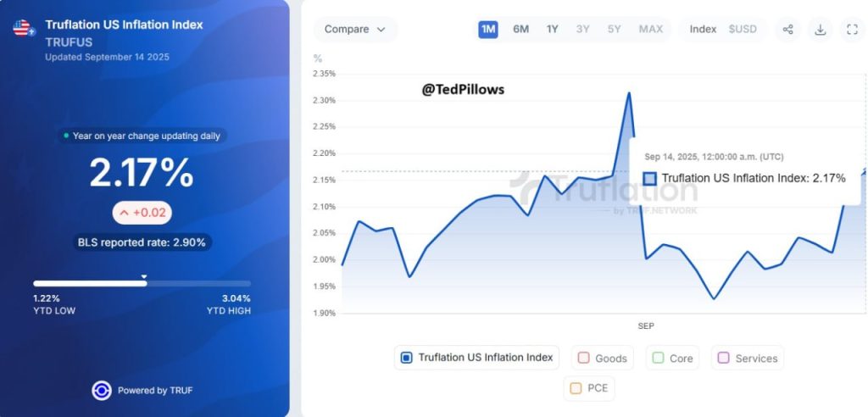The image size is (868, 417).
Task: Switch to the 1Y time range
Action: click(x=553, y=30)
